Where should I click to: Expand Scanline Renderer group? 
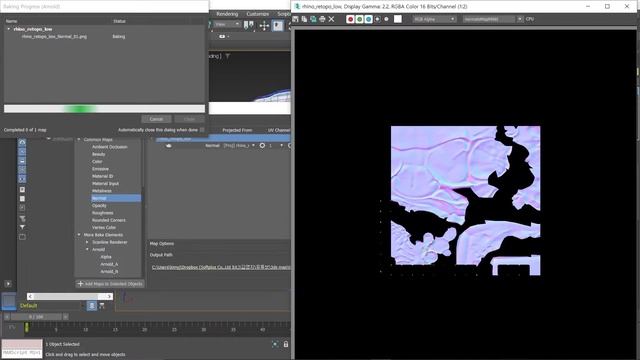click(x=87, y=242)
